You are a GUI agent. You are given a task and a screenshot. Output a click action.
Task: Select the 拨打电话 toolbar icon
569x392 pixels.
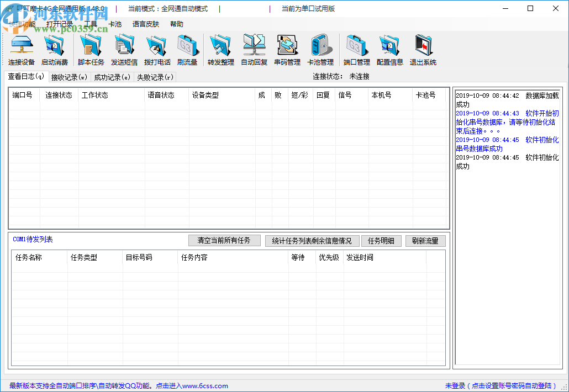click(x=157, y=50)
